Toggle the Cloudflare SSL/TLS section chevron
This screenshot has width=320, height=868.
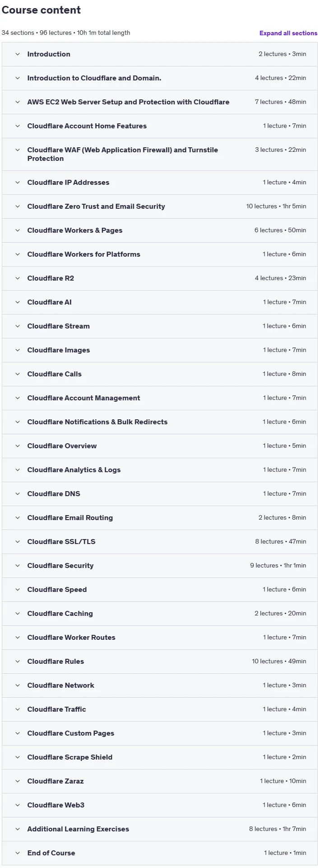18,542
